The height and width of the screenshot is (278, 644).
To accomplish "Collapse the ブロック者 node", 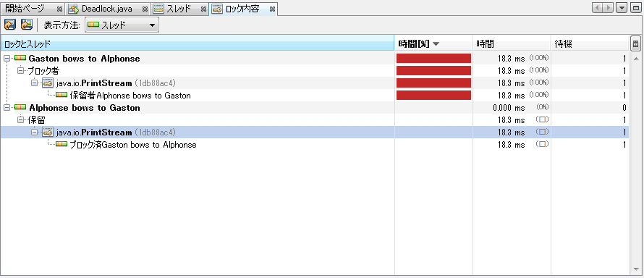I will pyautogui.click(x=20, y=71).
